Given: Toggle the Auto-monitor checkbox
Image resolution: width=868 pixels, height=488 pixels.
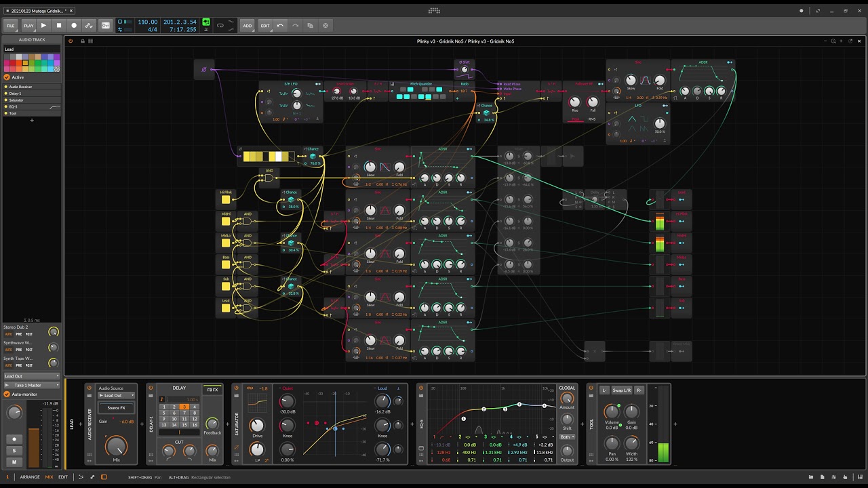Looking at the screenshot, I should tap(7, 394).
